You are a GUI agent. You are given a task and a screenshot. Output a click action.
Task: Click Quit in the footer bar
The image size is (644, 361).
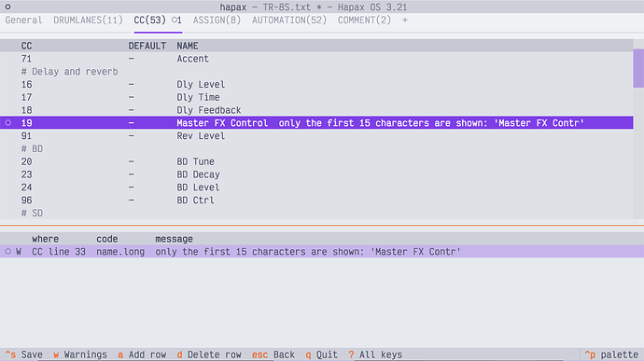tap(322, 354)
